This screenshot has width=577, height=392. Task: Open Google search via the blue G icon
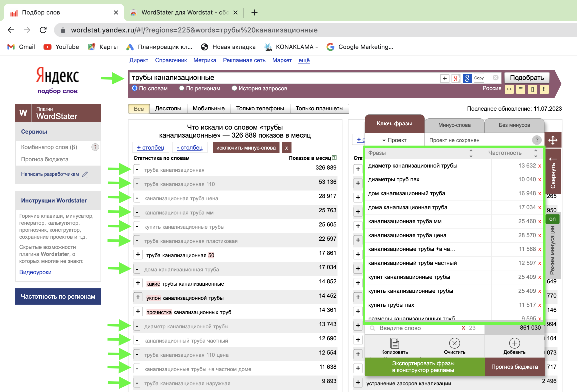pyautogui.click(x=467, y=78)
